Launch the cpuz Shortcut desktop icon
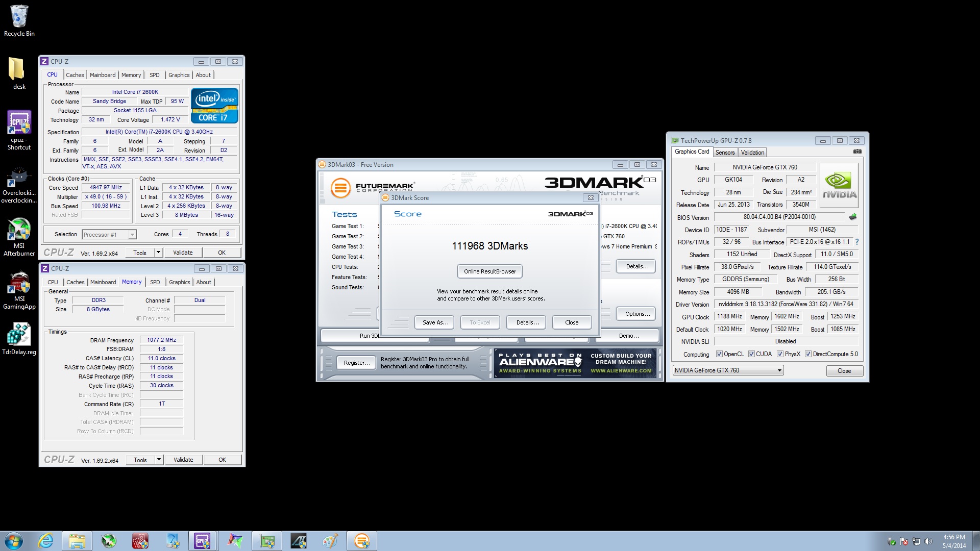980x551 pixels. coord(19,130)
